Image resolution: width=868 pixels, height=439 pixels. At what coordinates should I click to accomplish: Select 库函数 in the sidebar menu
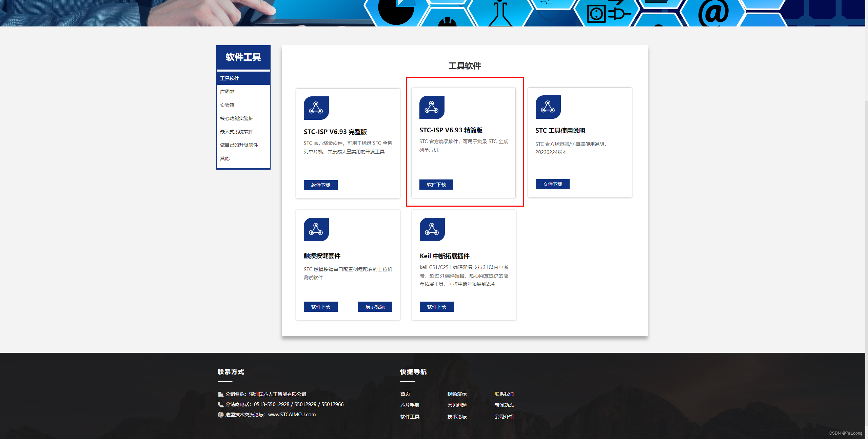tap(227, 92)
